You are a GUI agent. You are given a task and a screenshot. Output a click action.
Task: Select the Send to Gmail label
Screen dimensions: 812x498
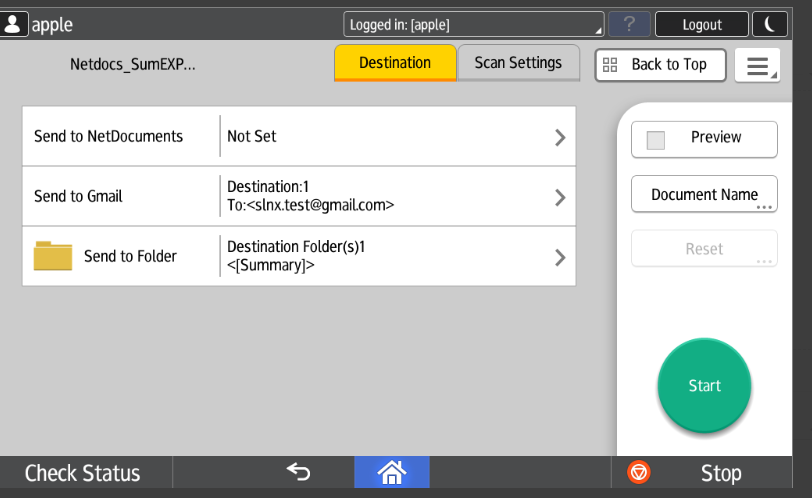pos(78,196)
